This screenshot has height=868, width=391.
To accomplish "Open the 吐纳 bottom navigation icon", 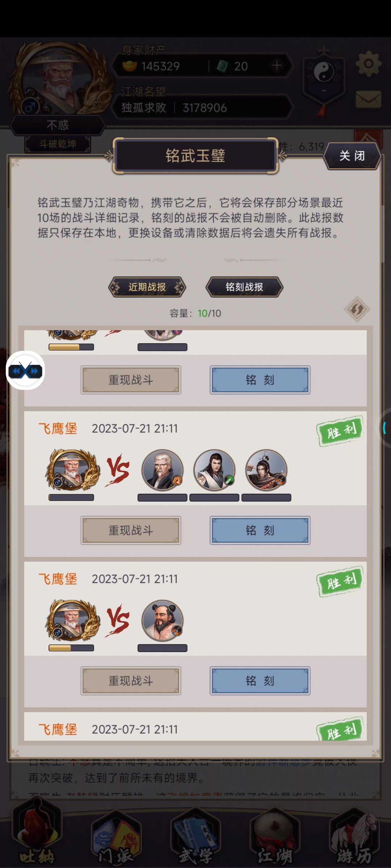I will coord(37,837).
